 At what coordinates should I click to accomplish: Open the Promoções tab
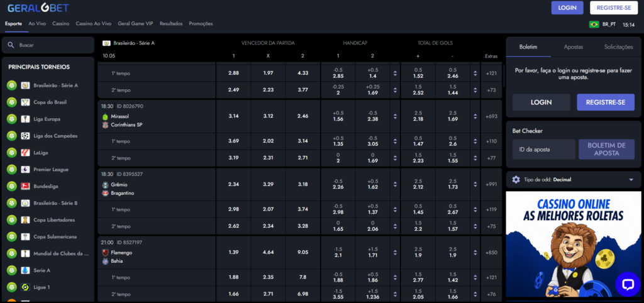pos(201,24)
